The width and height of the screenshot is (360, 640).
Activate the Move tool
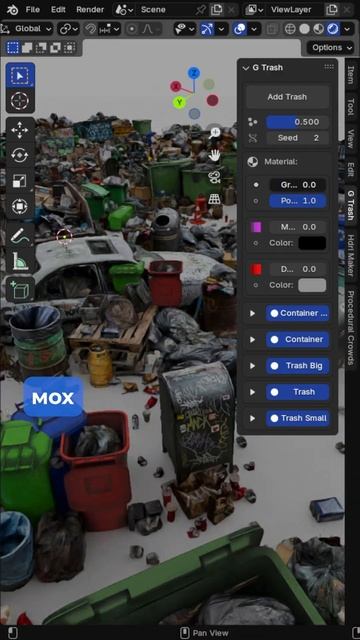click(20, 130)
